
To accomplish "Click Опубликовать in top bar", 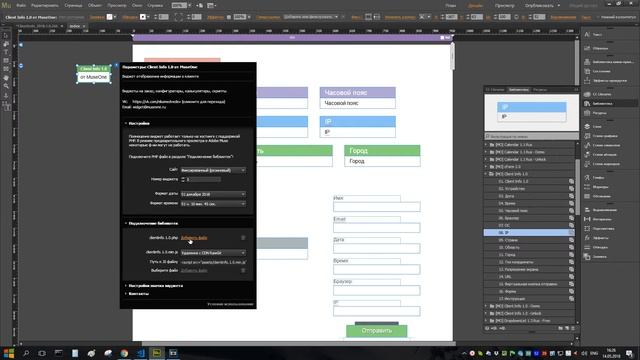I will pyautogui.click(x=539, y=6).
